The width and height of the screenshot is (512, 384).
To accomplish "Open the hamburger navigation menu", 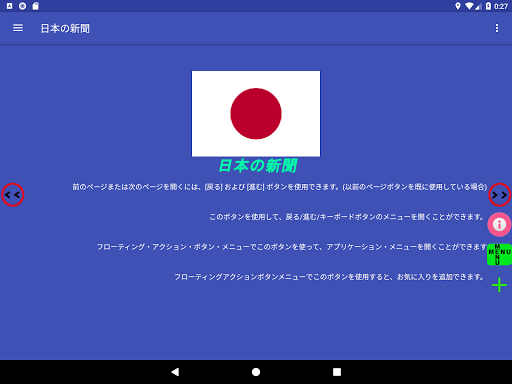I will coord(18,28).
